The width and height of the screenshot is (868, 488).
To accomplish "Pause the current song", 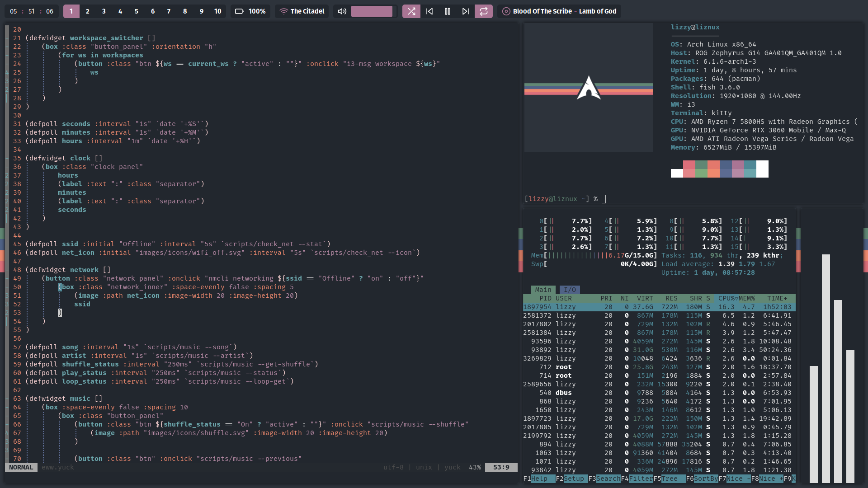I will click(x=448, y=11).
